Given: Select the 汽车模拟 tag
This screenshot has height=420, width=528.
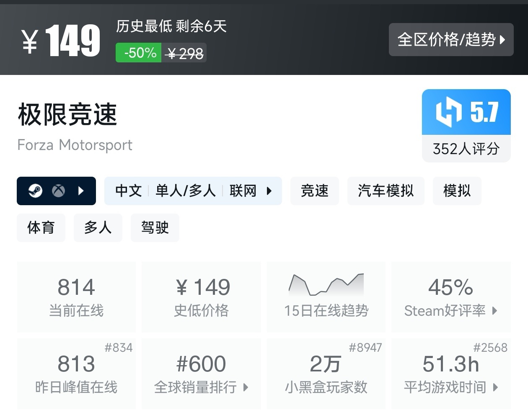Looking at the screenshot, I should [385, 191].
